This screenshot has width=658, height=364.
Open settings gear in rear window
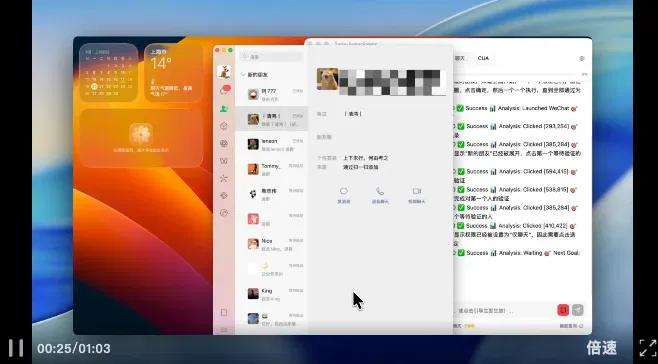[x=582, y=58]
